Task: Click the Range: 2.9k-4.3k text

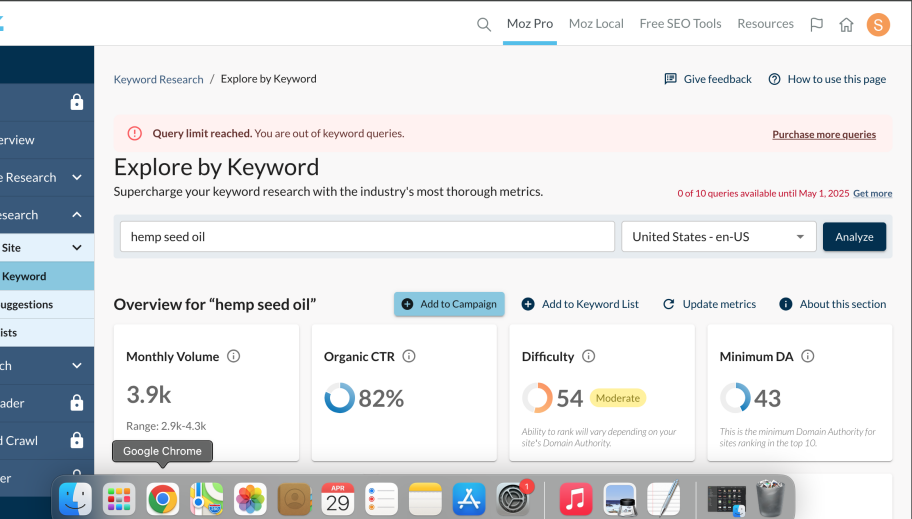Action: (x=166, y=426)
